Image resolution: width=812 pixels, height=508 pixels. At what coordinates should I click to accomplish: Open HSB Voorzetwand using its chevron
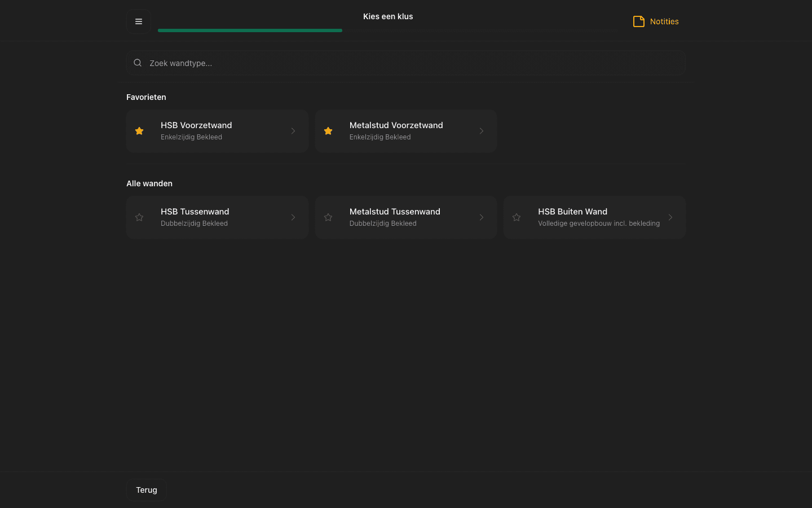tap(293, 131)
